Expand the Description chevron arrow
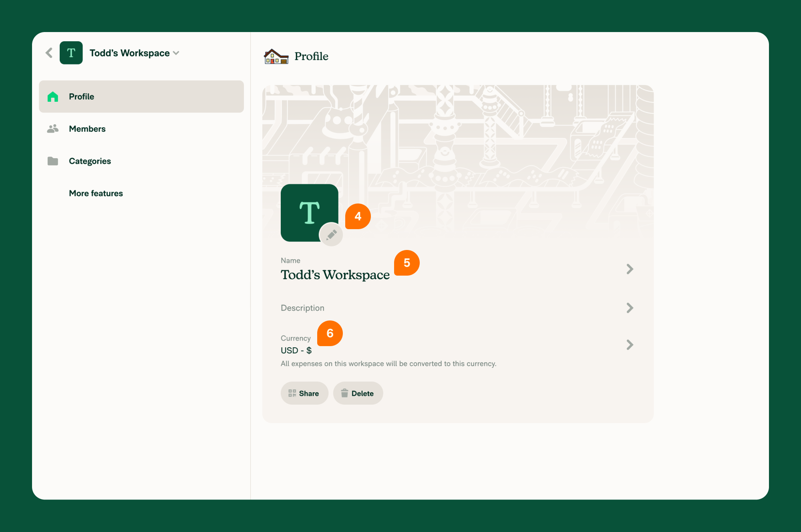 pyautogui.click(x=630, y=308)
